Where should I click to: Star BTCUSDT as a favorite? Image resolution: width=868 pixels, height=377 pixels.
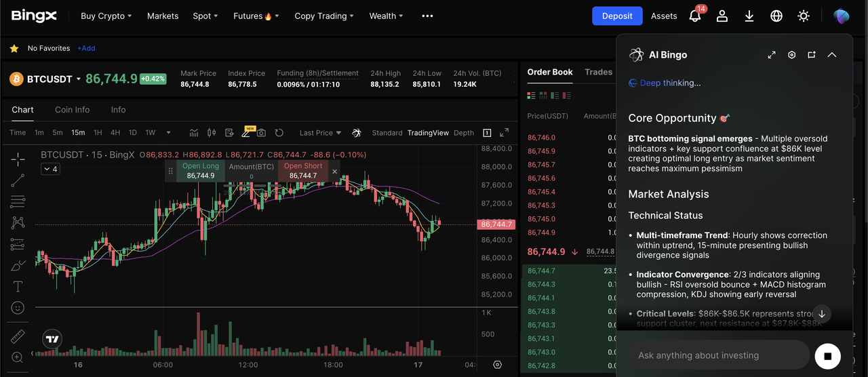click(14, 49)
